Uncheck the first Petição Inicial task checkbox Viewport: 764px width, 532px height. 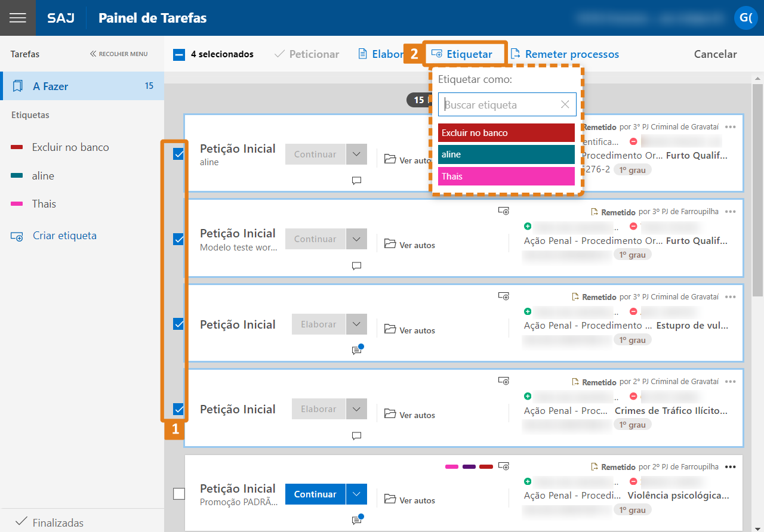[178, 154]
